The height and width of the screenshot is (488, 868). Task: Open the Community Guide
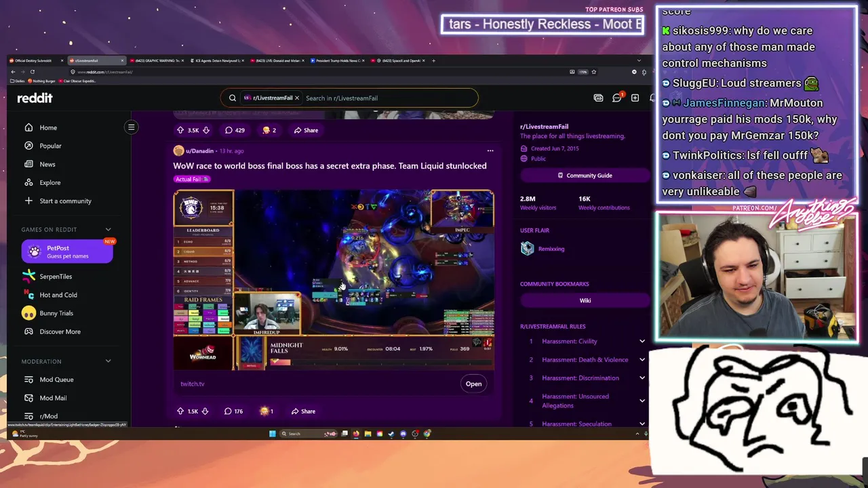click(585, 176)
